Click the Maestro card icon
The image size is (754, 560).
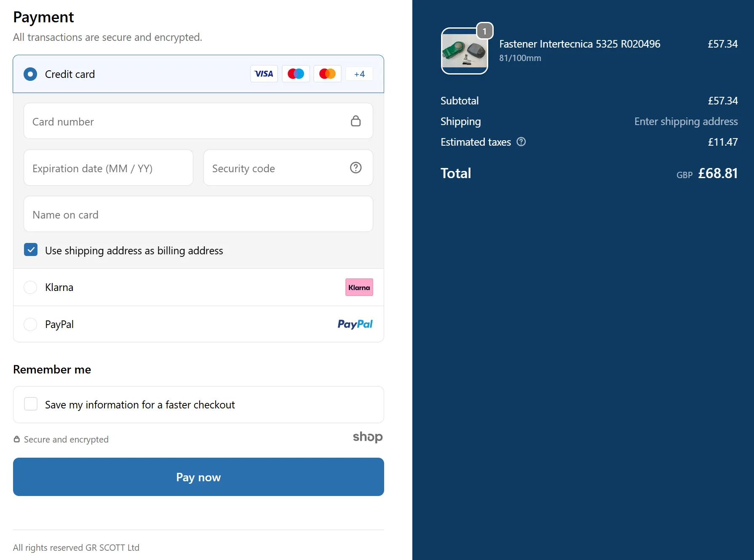[x=296, y=74]
